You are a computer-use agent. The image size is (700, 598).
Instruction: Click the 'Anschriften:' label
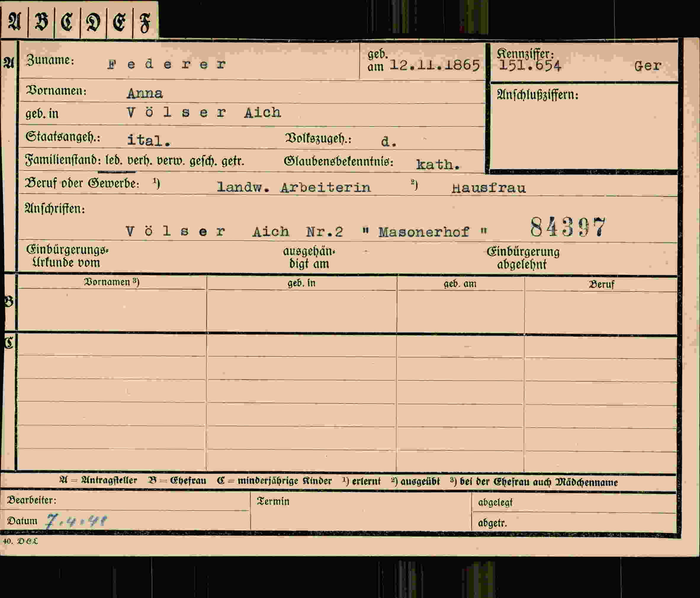coord(55,209)
